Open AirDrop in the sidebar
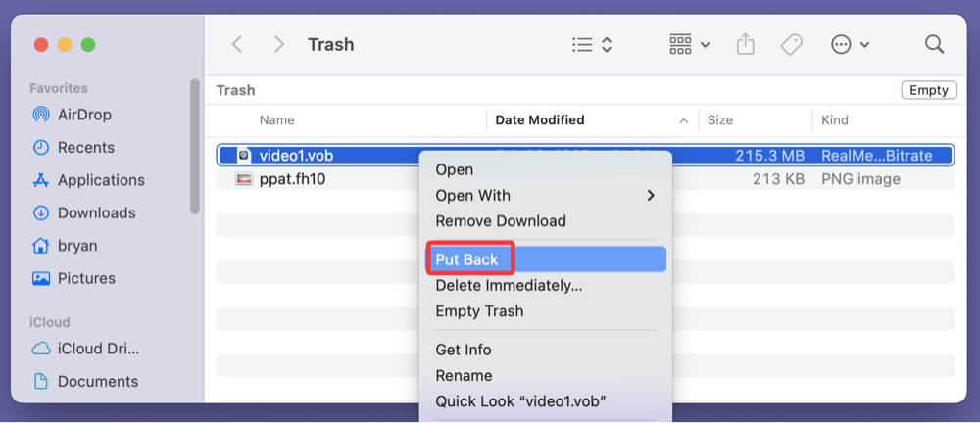 tap(84, 115)
